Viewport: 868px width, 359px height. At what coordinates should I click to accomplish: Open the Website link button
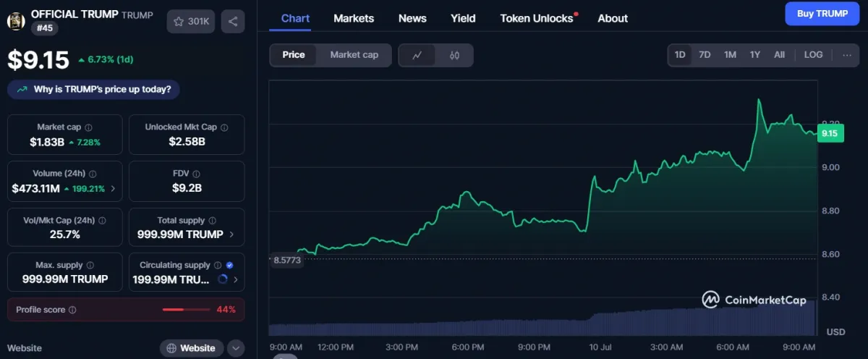pos(191,348)
